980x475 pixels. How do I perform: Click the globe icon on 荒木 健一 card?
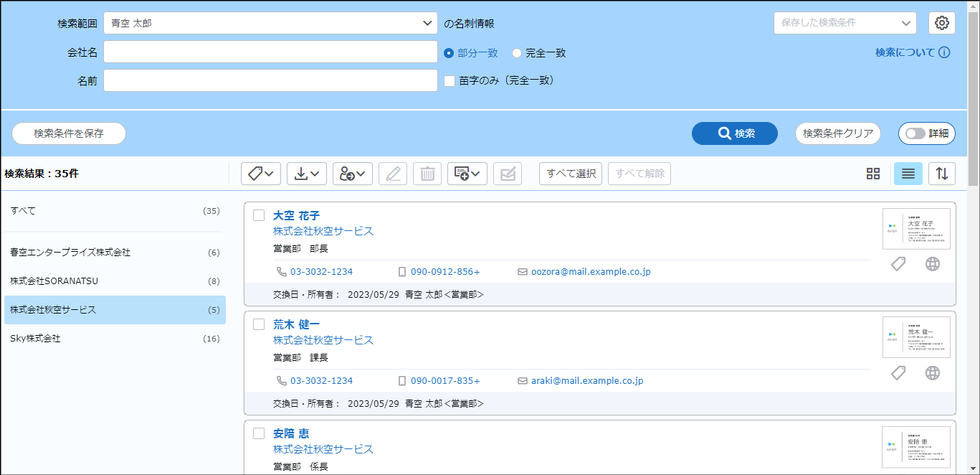(932, 373)
